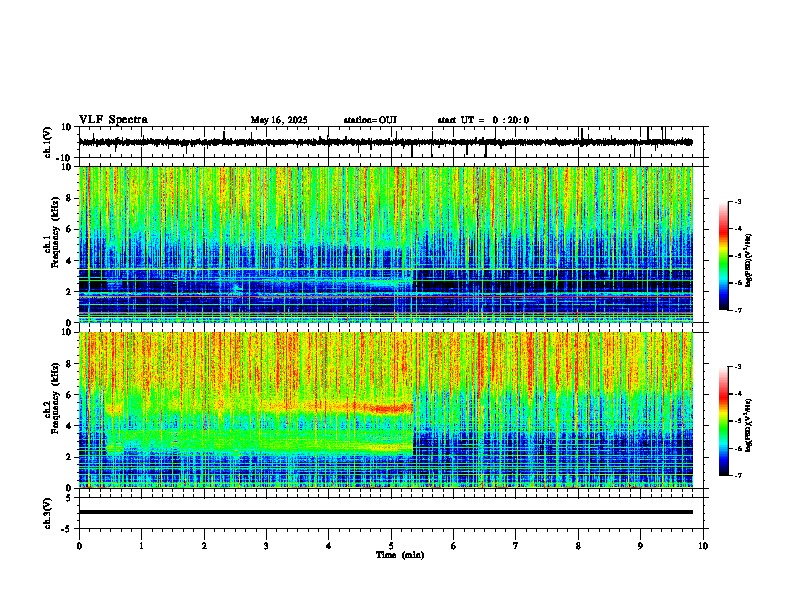The image size is (792, 612).
Task: Click time axis tick label "3"
Action: point(266,545)
